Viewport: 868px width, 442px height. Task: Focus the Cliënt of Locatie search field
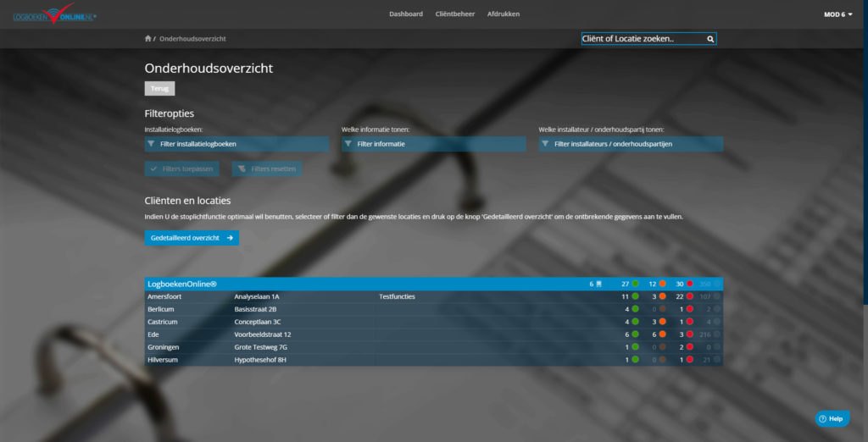642,39
